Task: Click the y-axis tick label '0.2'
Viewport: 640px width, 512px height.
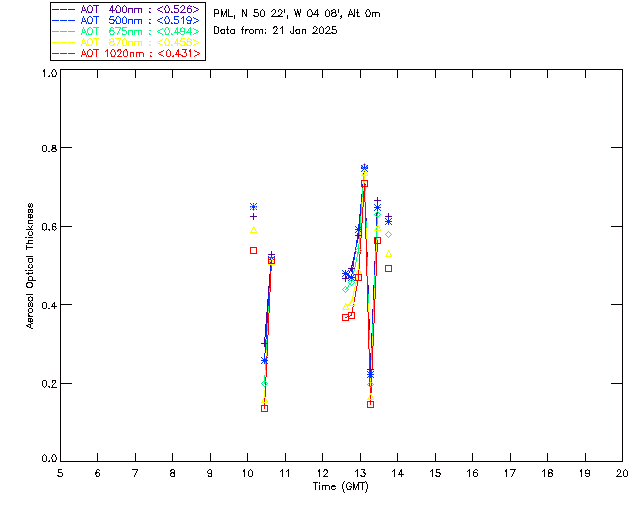Action: [49, 384]
